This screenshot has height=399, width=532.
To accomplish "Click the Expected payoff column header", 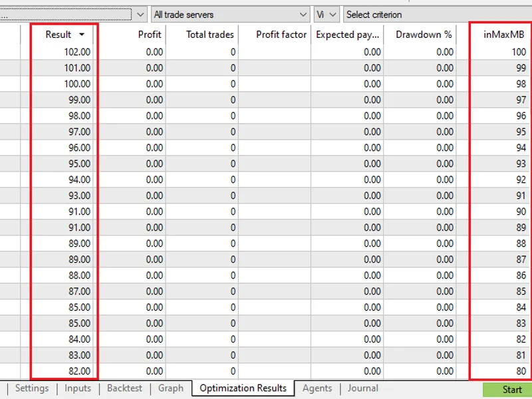I will coord(347,35).
